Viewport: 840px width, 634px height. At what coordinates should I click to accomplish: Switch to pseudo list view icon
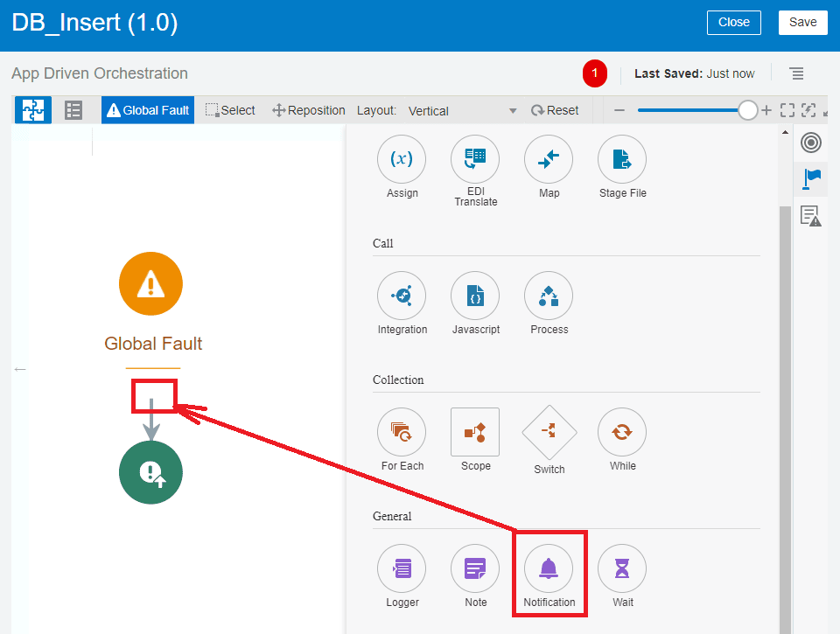coord(73,110)
